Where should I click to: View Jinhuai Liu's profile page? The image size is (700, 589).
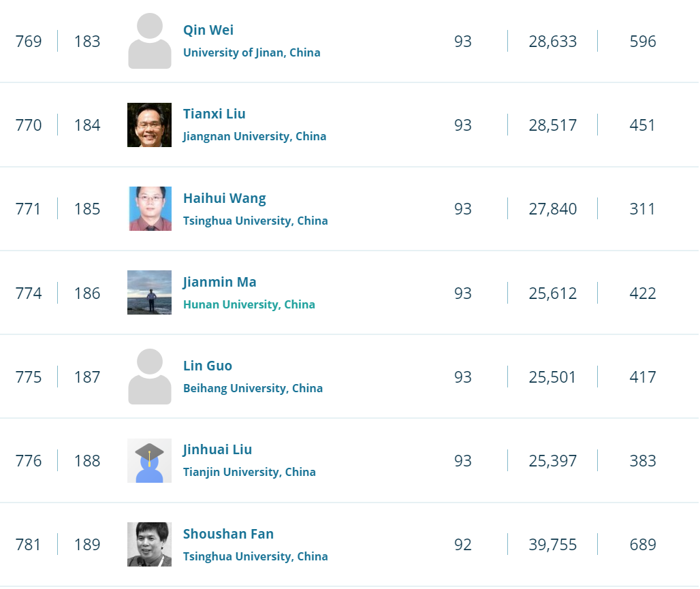(x=217, y=449)
